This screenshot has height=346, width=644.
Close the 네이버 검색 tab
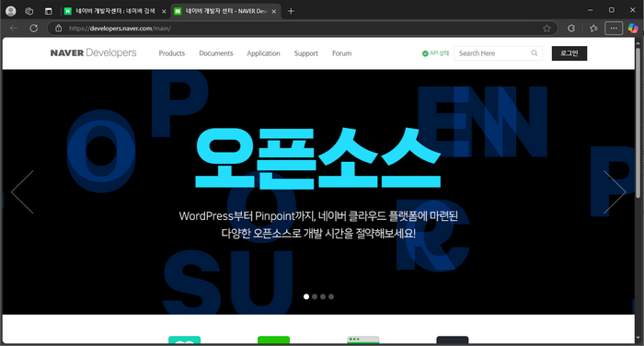coord(164,12)
